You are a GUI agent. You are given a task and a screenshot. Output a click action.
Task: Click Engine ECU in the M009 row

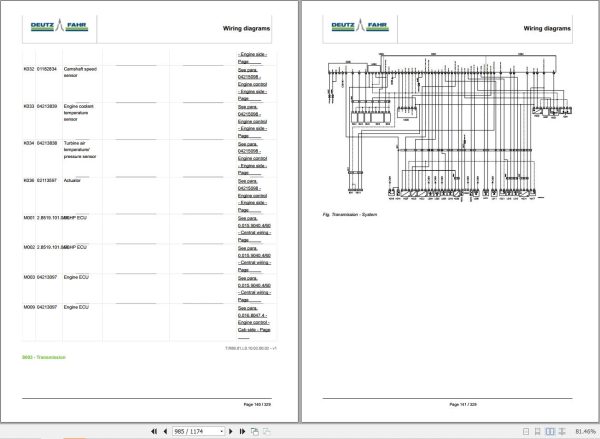pos(76,307)
